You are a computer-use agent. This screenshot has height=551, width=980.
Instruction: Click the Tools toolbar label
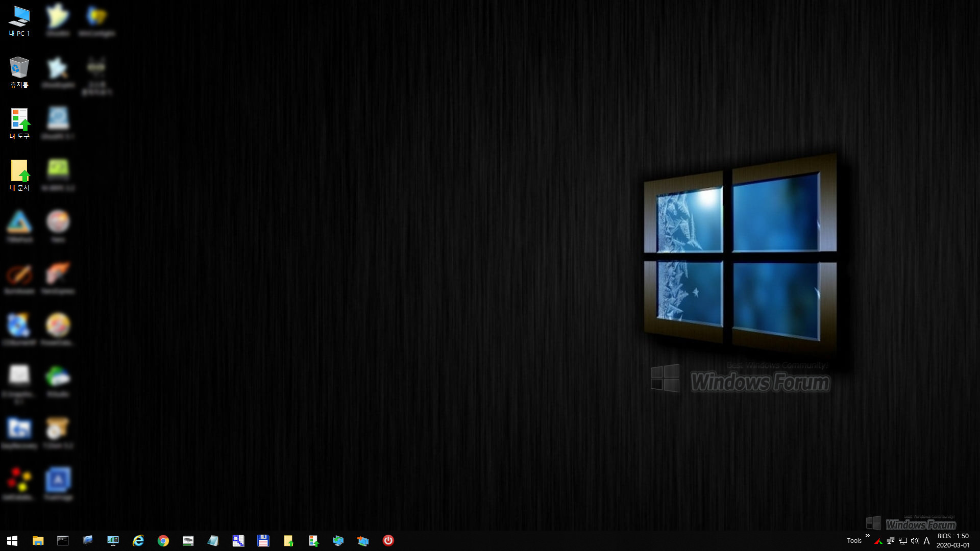coord(854,541)
